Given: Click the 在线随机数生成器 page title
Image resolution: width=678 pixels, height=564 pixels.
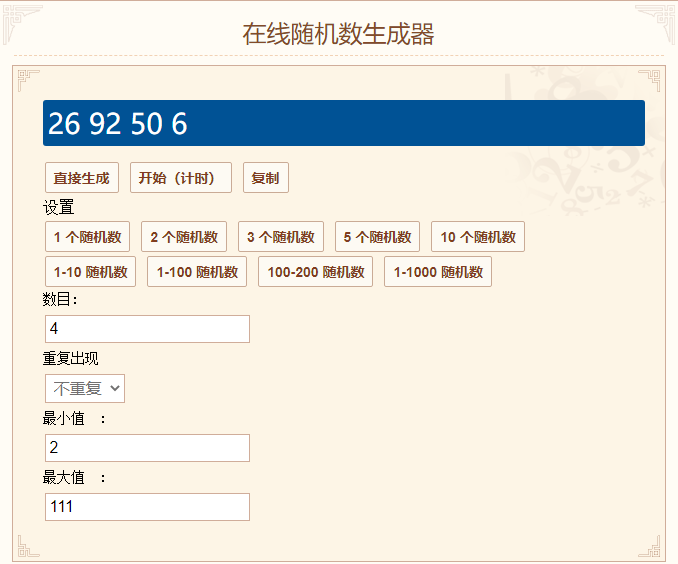Looking at the screenshot, I should 338,34.
